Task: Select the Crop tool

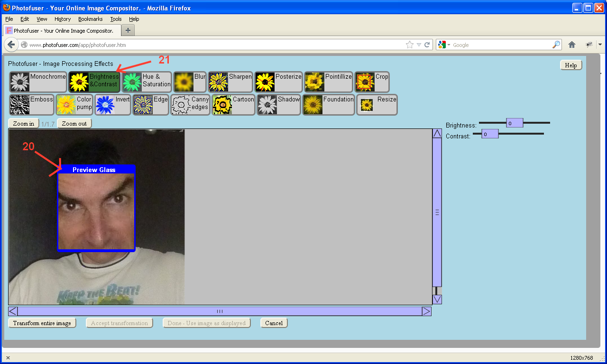Action: point(372,82)
